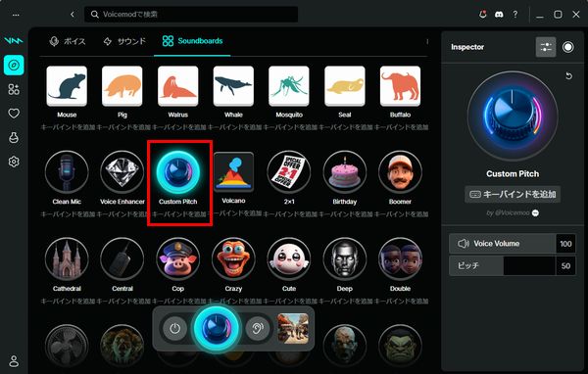Add keybind under the Cathedral voice
This screenshot has height=374, width=588.
(68, 302)
